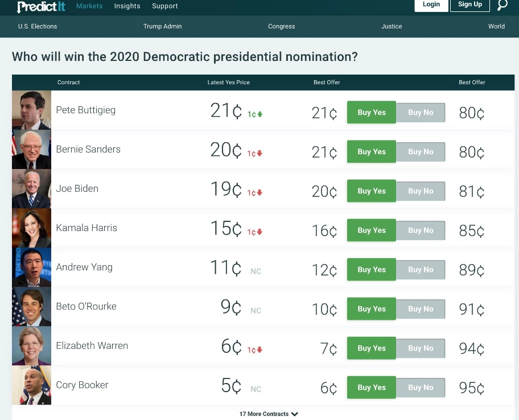Select the Andrew Yang contract name

pos(84,267)
